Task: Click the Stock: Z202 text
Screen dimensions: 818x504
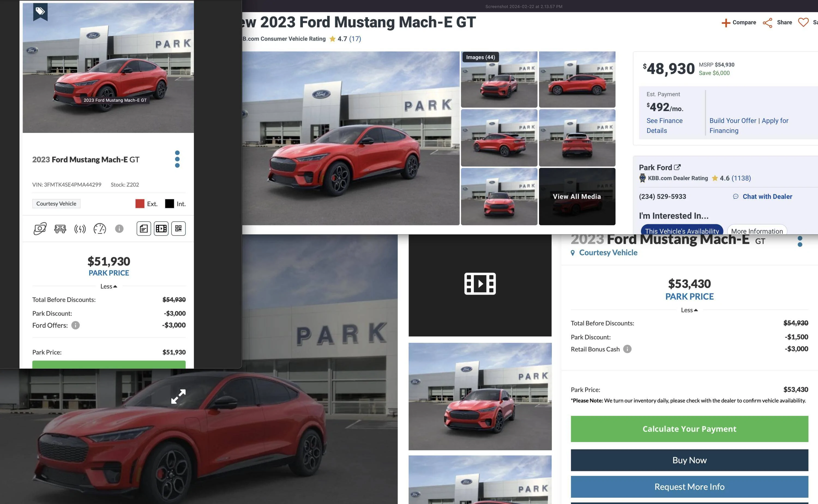Action: 125,185
